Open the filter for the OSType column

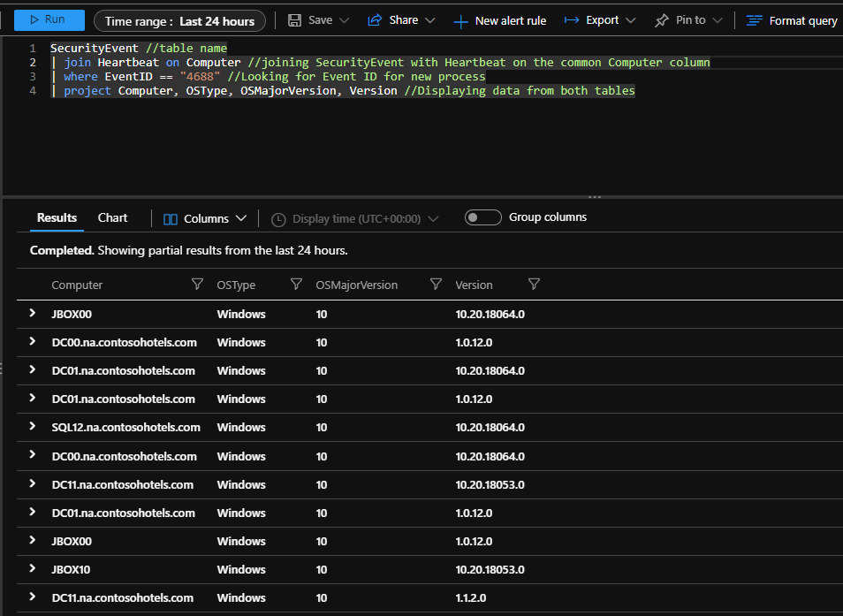pyautogui.click(x=295, y=284)
